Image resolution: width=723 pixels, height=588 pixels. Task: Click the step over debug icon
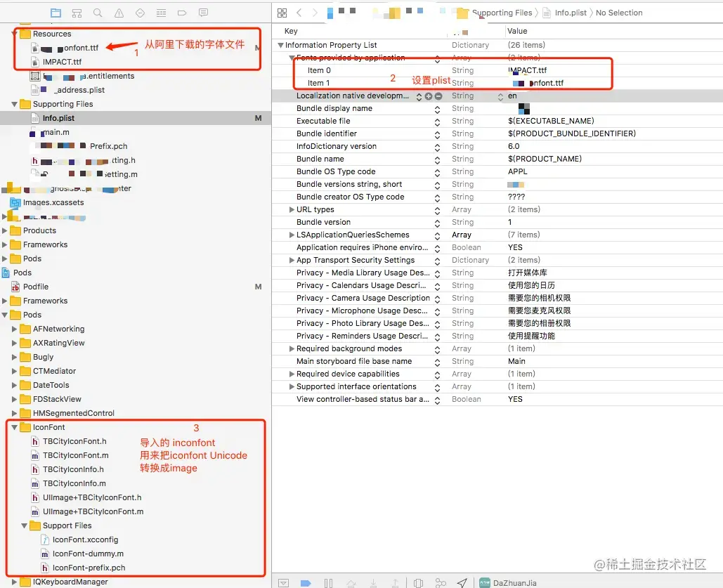pos(351,583)
